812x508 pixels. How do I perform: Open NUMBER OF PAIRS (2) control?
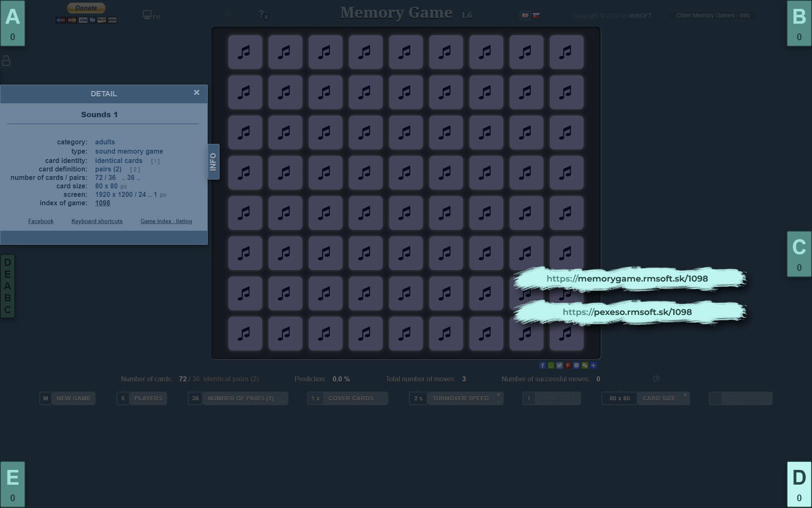pos(245,398)
